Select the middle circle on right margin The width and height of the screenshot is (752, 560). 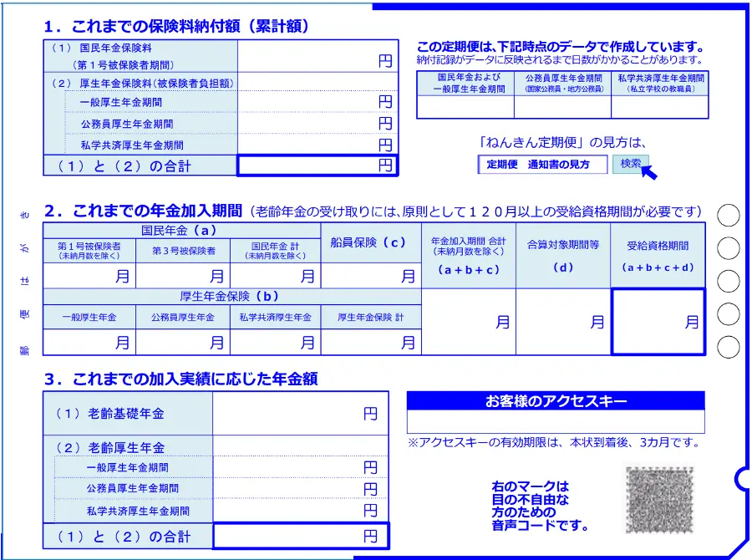point(729,281)
